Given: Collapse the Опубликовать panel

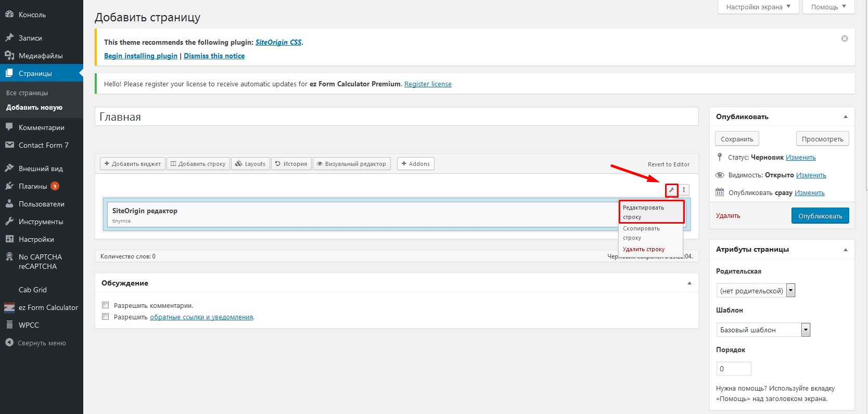Looking at the screenshot, I should (x=846, y=117).
